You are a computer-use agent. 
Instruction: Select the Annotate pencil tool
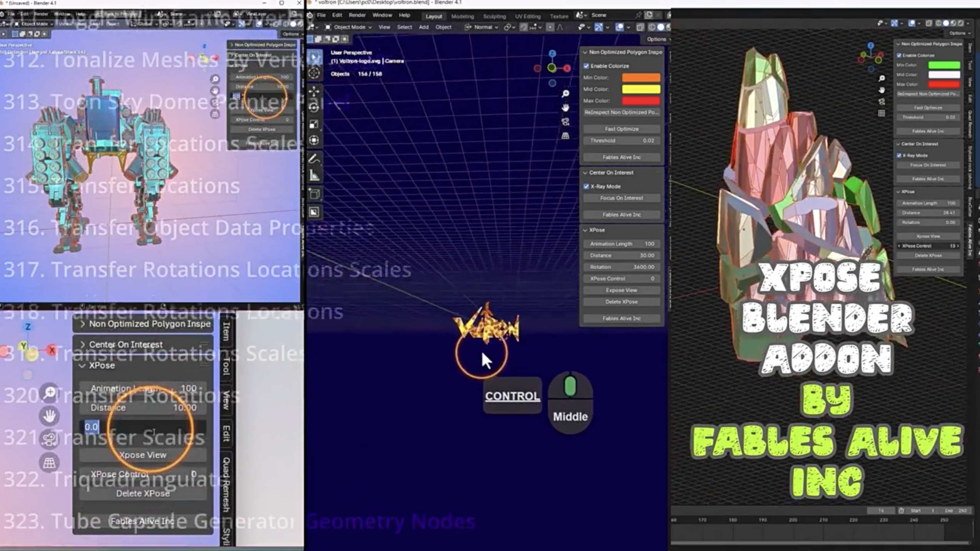(314, 159)
